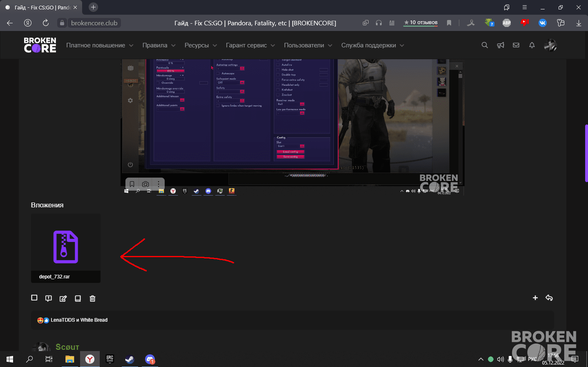Screen dimensions: 588x367
Task: Enable read-aloud headphones icon in address bar
Action: point(379,23)
